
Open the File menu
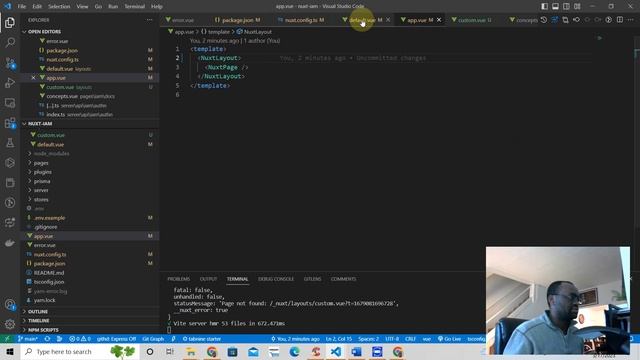22,7
